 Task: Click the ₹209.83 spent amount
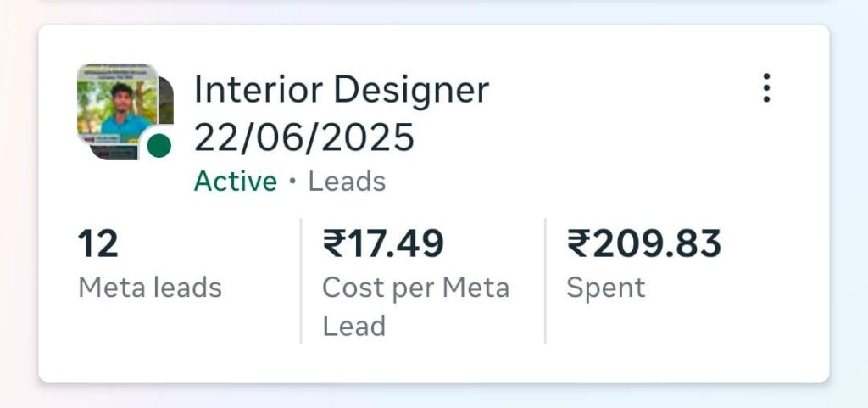tap(644, 245)
